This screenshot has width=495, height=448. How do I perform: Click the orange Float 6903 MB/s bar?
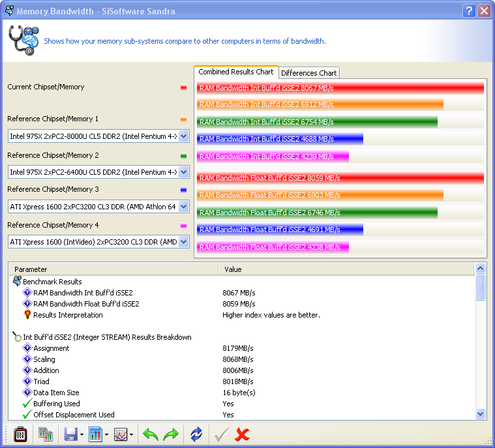point(320,195)
